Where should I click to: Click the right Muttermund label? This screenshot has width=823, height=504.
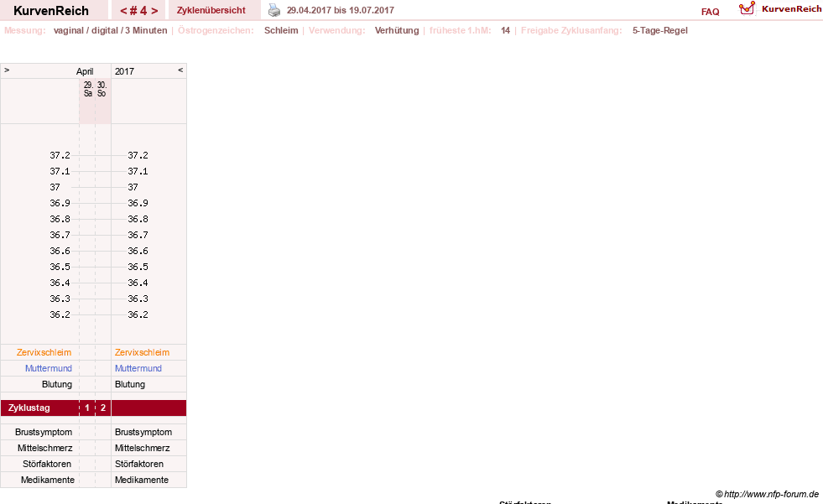pyautogui.click(x=138, y=368)
